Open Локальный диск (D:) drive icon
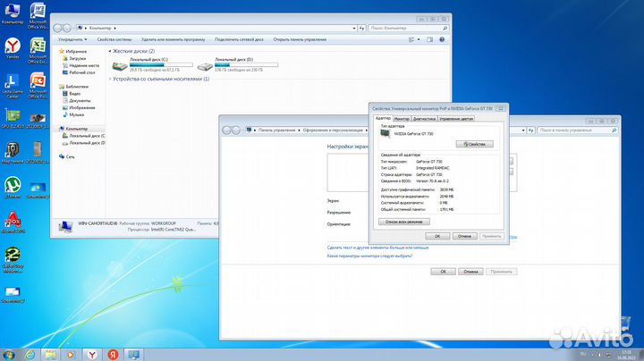644x361 pixels. pyautogui.click(x=205, y=65)
